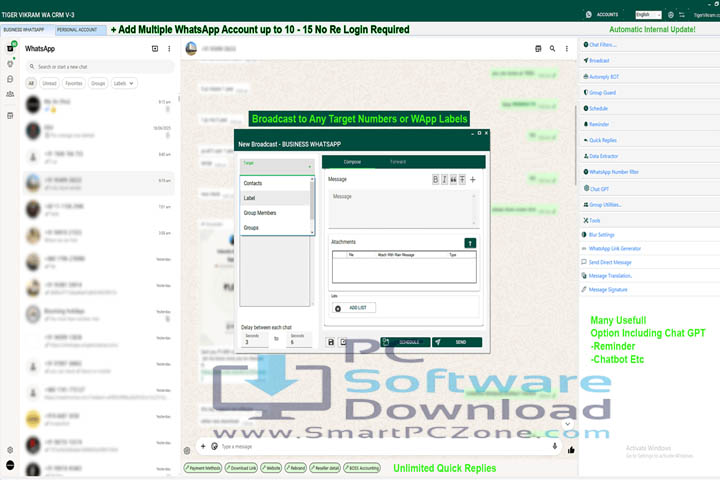
Task: Choose Group Members in Target list
Action: tap(275, 213)
